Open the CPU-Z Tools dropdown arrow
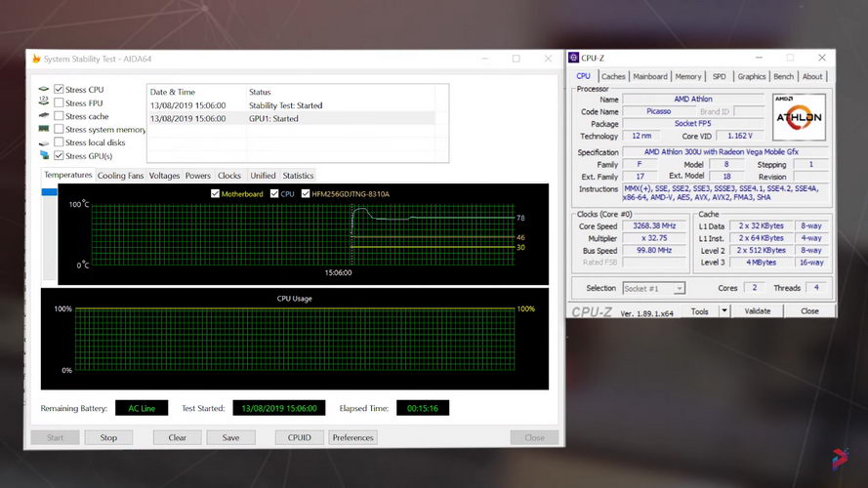 [x=724, y=311]
